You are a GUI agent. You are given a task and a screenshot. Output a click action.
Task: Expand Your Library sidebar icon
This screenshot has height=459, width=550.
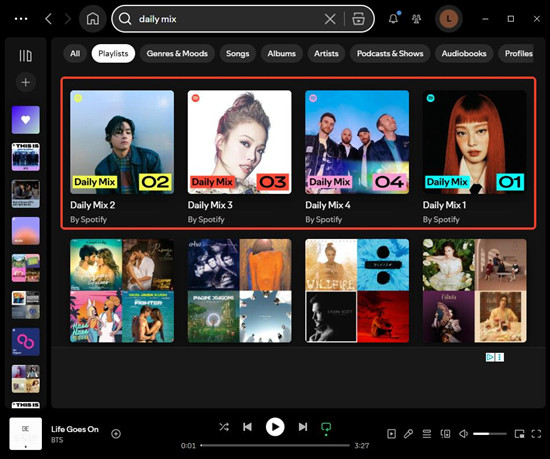[25, 55]
